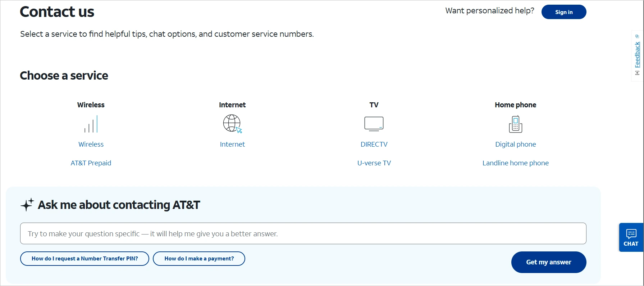Select the make a payment suggestion
Viewport: 644px width, 286px height.
[199, 259]
